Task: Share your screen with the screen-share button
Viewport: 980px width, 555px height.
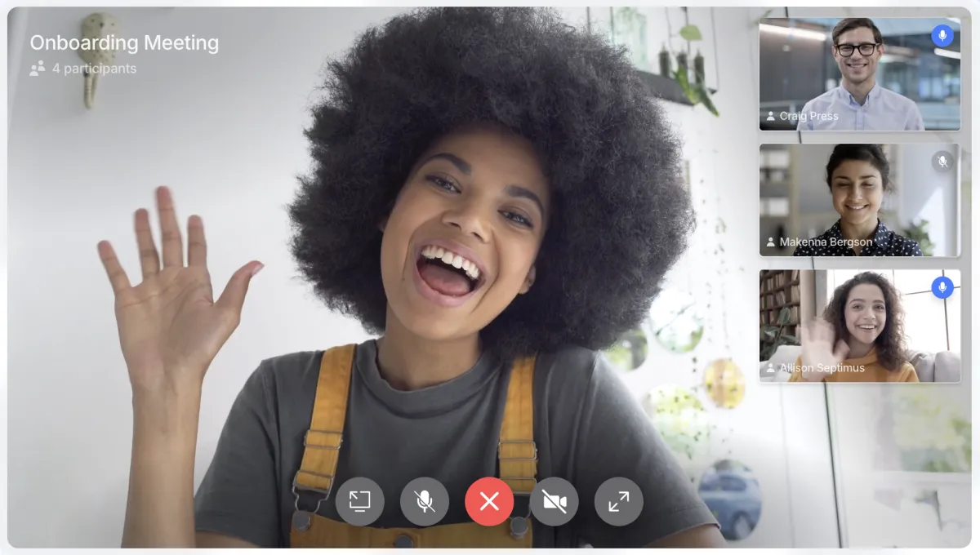Action: [x=359, y=501]
